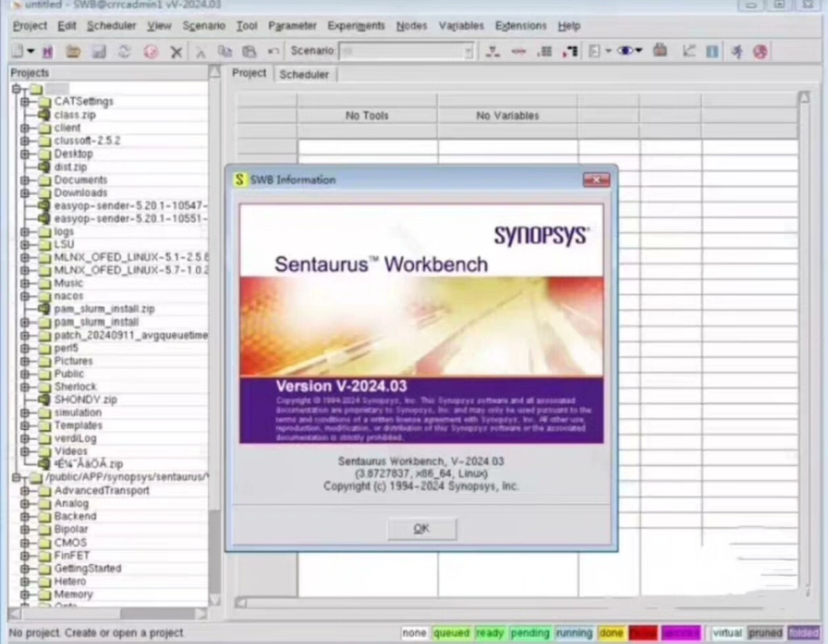This screenshot has height=644, width=828.
Task: Expand the FinFET folder in tree
Action: click(x=25, y=555)
